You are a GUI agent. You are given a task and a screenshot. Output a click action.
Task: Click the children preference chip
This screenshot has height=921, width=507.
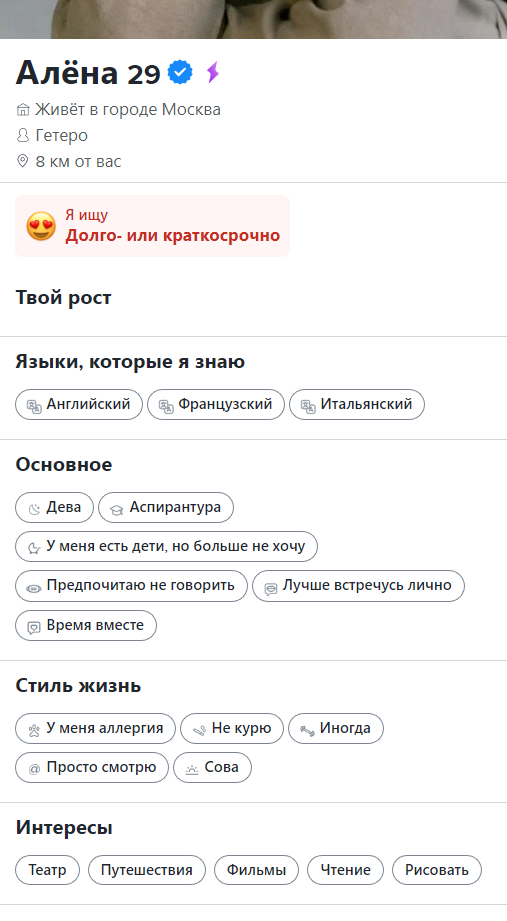click(166, 546)
